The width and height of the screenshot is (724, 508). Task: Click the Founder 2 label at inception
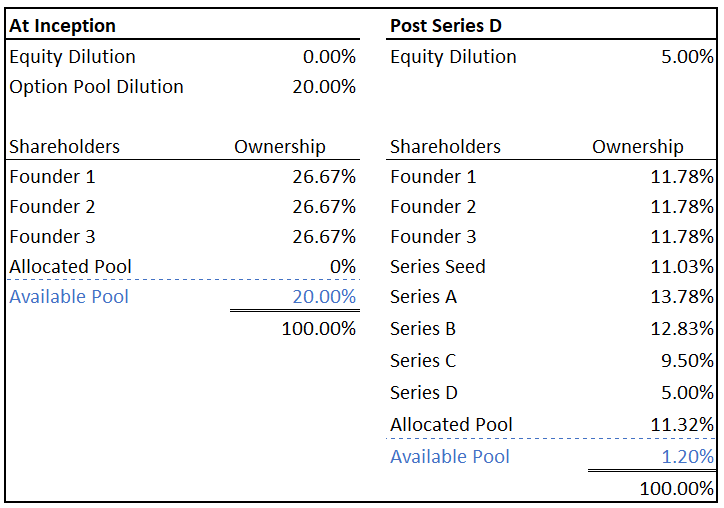52,207
